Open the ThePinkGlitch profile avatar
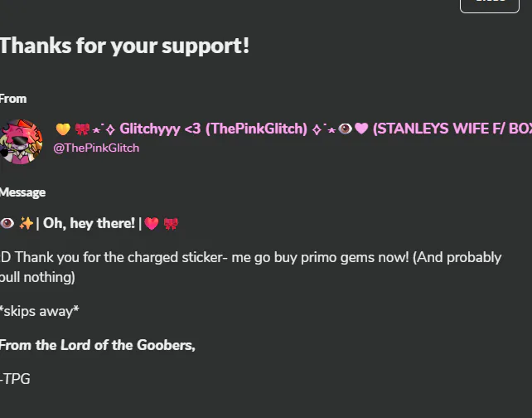532x418 pixels. 21,142
